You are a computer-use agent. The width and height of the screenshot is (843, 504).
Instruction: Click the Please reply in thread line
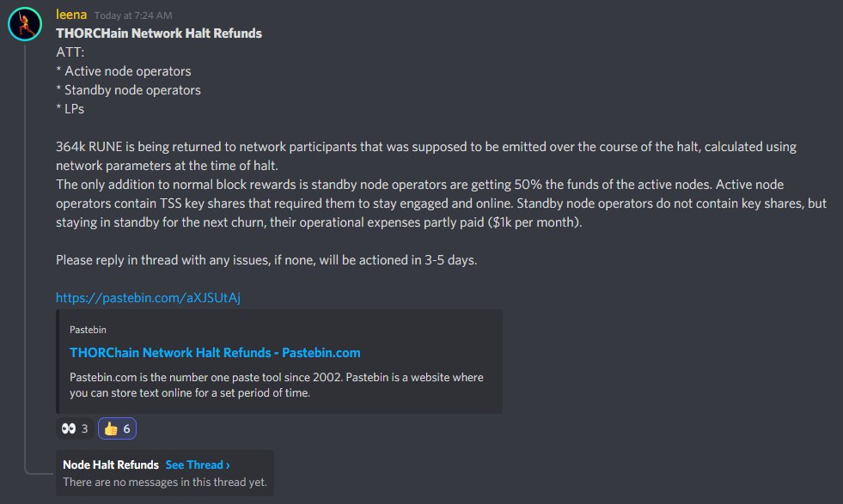pyautogui.click(x=266, y=260)
